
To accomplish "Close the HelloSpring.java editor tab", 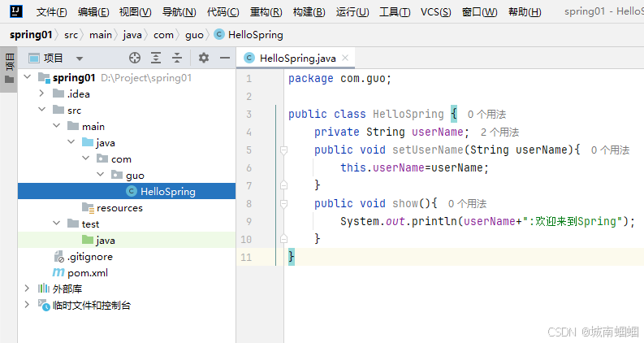I will coord(345,58).
